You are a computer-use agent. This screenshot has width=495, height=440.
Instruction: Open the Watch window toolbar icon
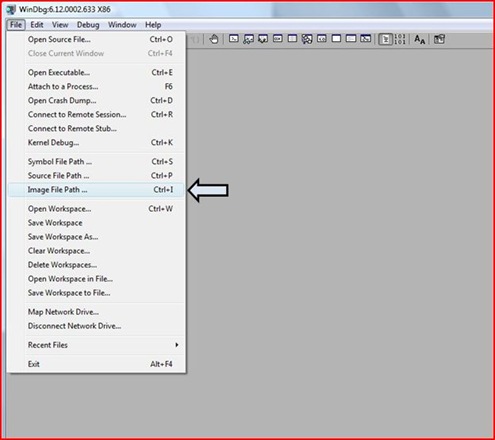(248, 39)
